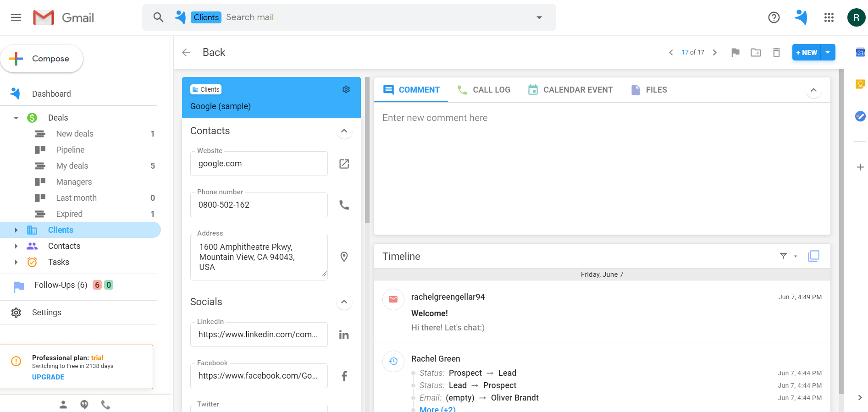Click the record panel vertical scrollbar
Screen dimensions: 868x412
367,150
